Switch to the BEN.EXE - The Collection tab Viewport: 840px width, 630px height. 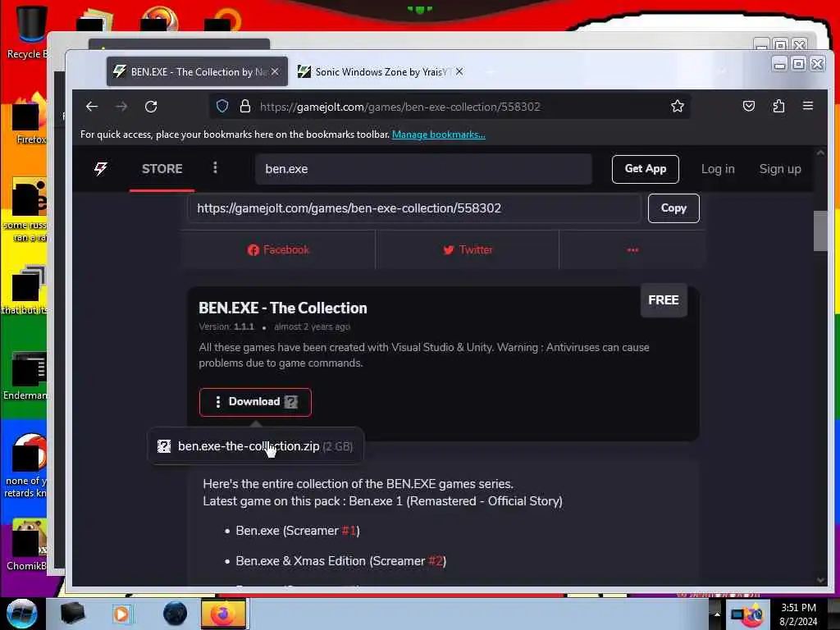[x=197, y=71]
